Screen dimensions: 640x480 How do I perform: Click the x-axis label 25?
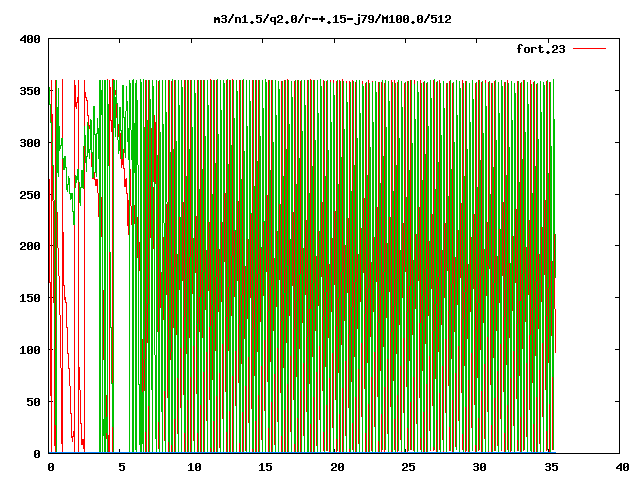(408, 467)
